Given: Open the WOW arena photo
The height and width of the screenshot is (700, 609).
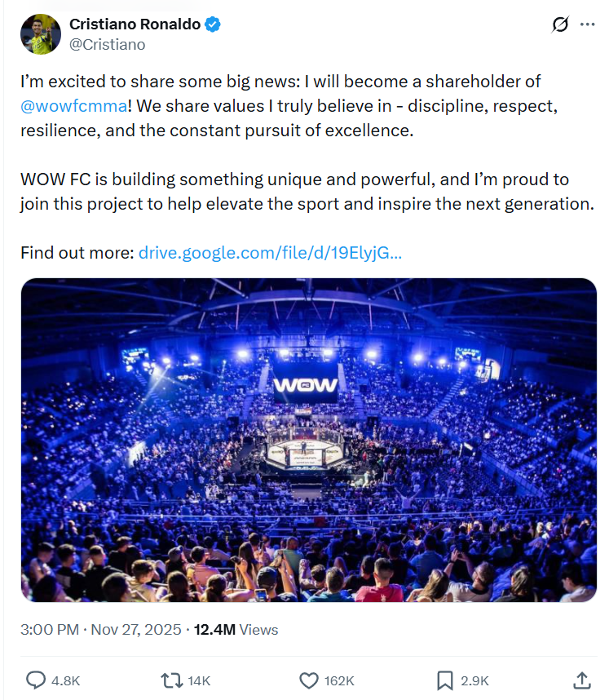Looking at the screenshot, I should [308, 440].
